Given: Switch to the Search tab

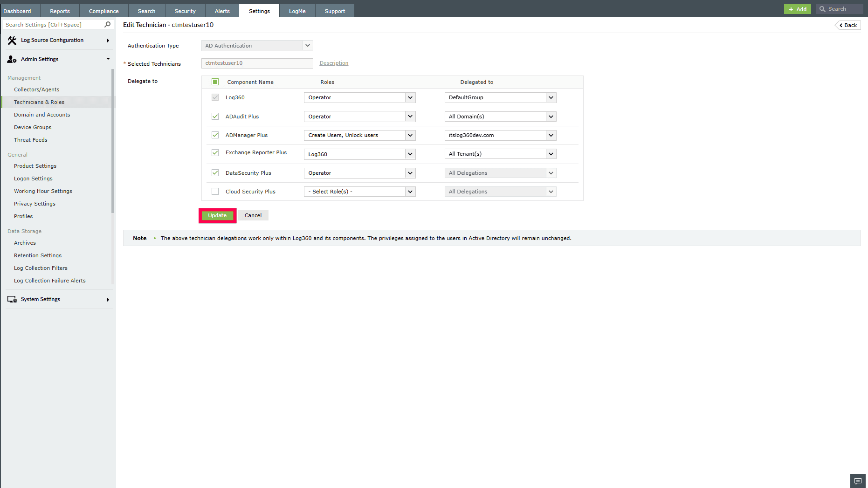Looking at the screenshot, I should pyautogui.click(x=146, y=11).
